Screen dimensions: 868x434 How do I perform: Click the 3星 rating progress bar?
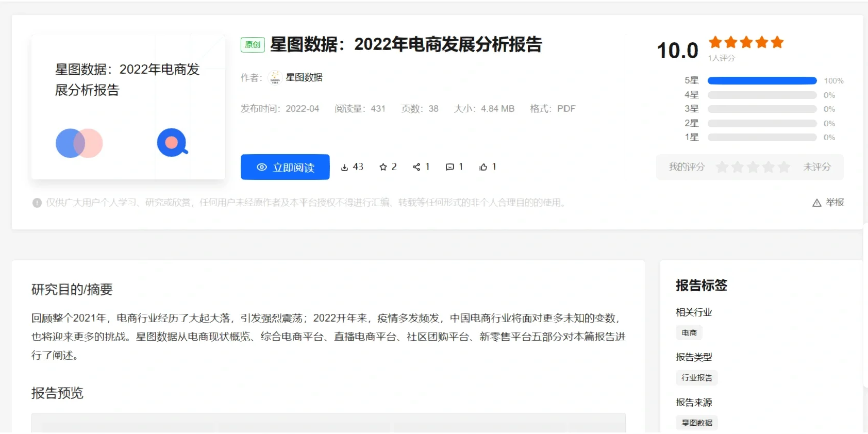point(762,109)
